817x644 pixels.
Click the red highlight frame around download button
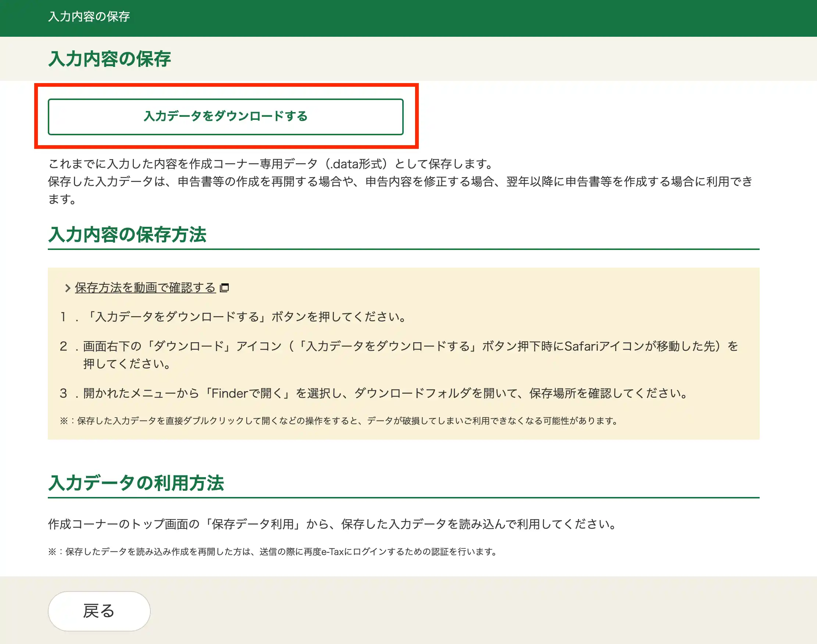pyautogui.click(x=417, y=116)
